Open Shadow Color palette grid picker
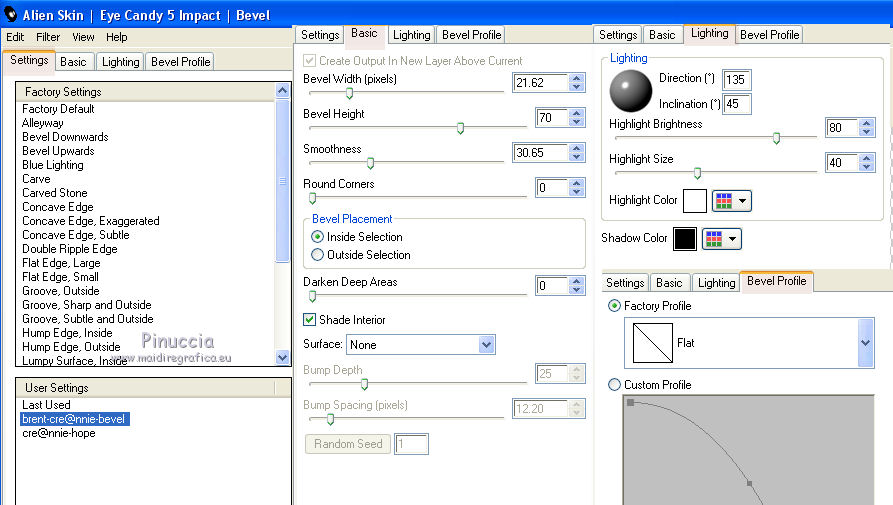 [x=722, y=239]
